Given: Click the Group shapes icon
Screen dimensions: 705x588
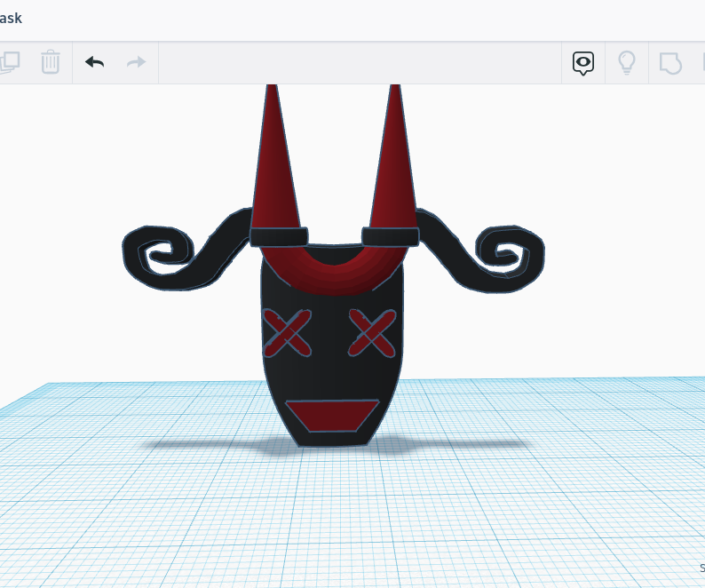Looking at the screenshot, I should [670, 62].
